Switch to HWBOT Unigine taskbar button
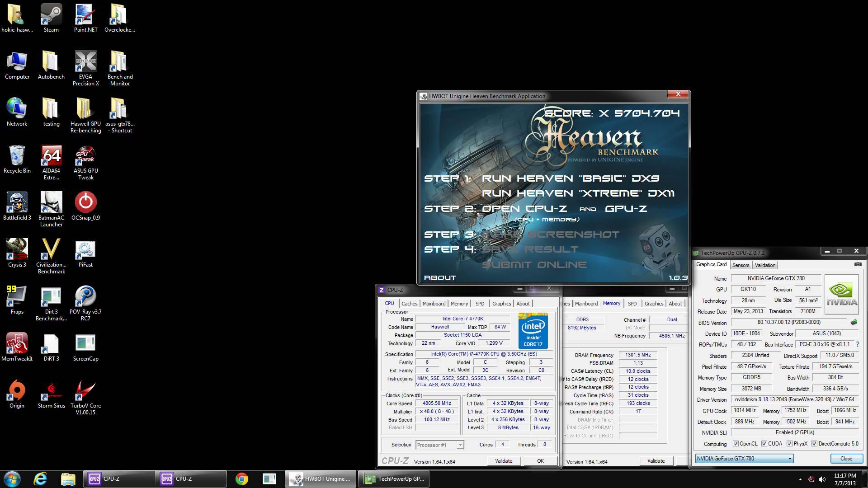868x488 pixels. click(x=321, y=479)
